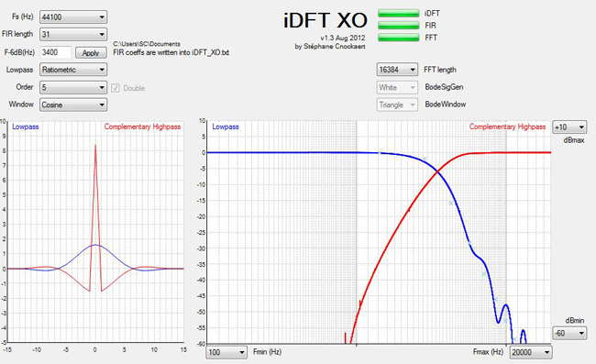Open the FIR length dropdown showing 31
Viewport: 596px width, 364px height.
coord(73,35)
